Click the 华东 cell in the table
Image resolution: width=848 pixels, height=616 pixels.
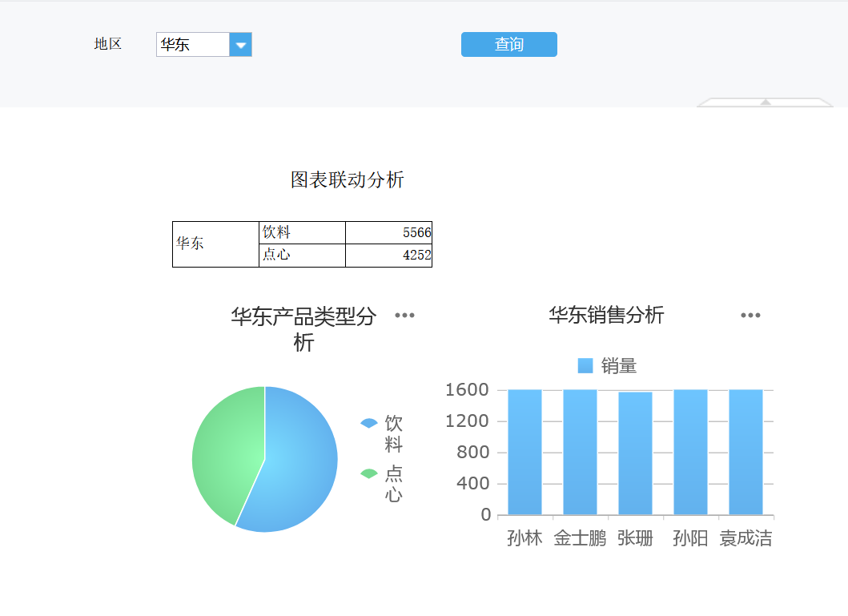point(215,244)
